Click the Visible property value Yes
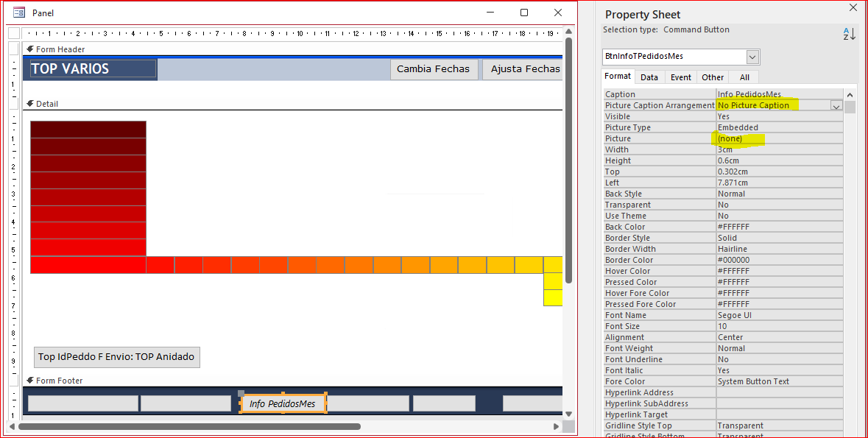This screenshot has width=868, height=438. click(x=780, y=116)
